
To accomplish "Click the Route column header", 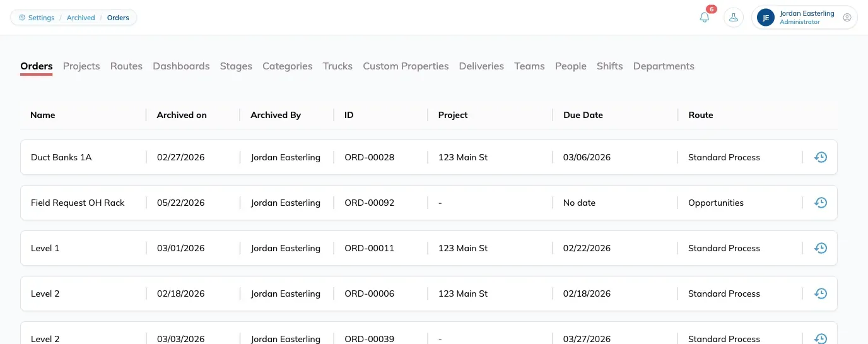I will [701, 115].
